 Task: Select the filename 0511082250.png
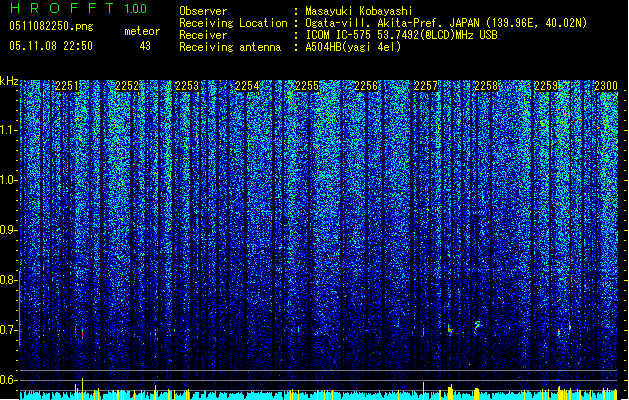(51, 26)
